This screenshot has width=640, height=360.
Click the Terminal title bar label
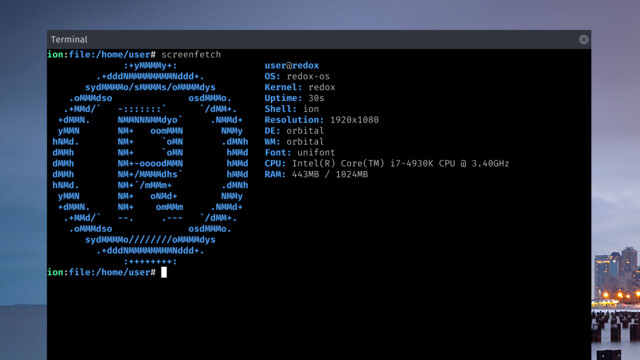[x=69, y=40]
